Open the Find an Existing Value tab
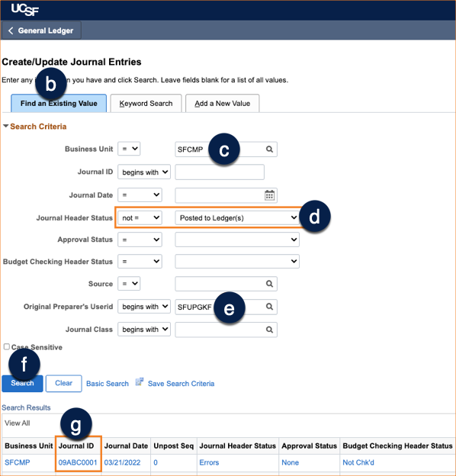 pyautogui.click(x=59, y=103)
